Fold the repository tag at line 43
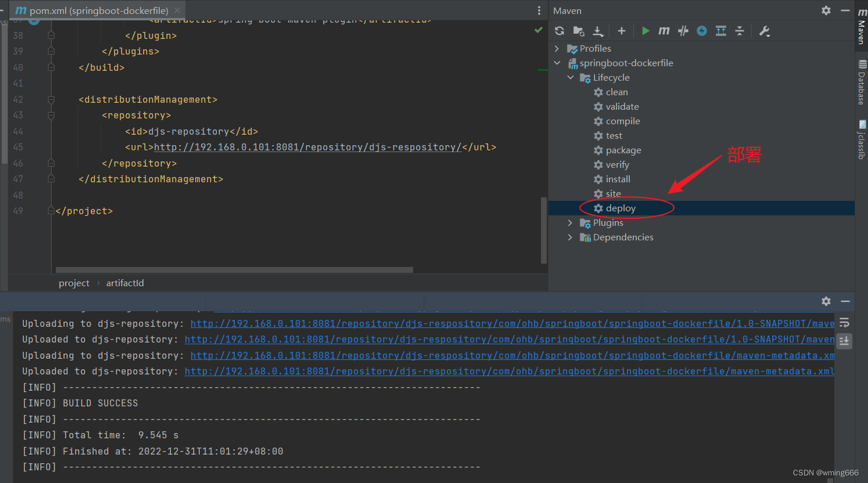The image size is (868, 483). pos(51,116)
